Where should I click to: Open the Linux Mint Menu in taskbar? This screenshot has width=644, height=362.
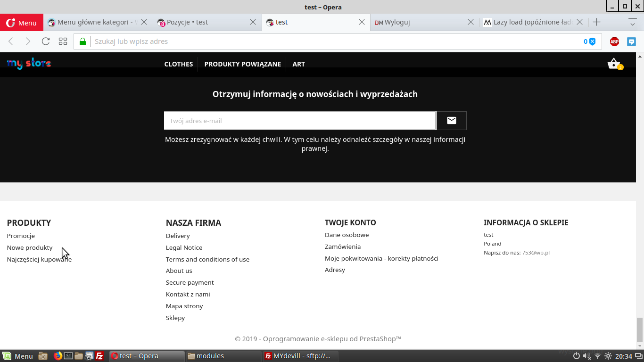coord(17,356)
